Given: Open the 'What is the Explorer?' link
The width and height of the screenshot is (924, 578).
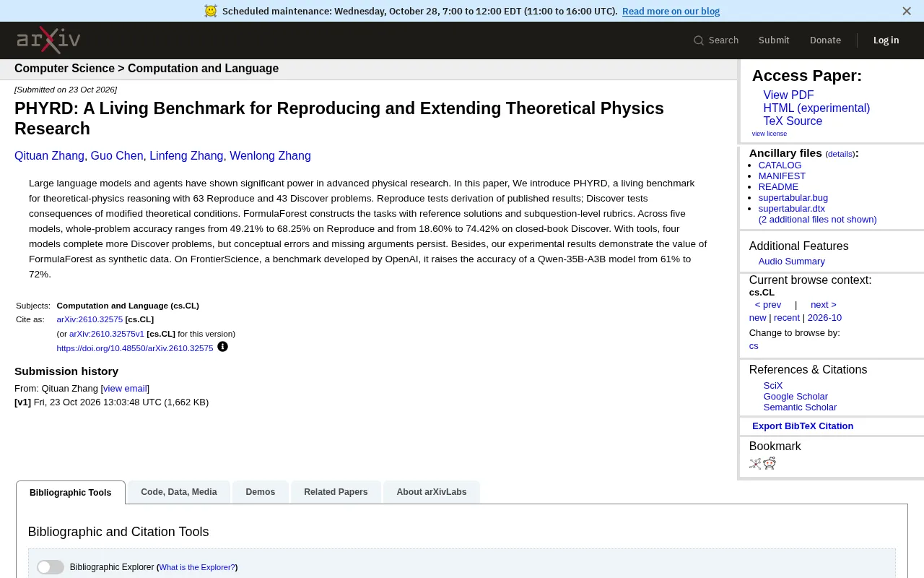Looking at the screenshot, I should [x=197, y=568].
